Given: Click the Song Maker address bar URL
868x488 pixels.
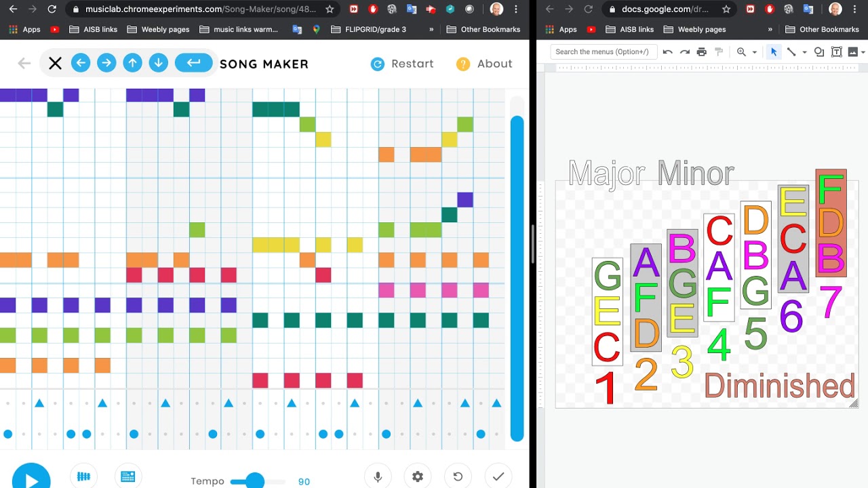Looking at the screenshot, I should click(201, 9).
